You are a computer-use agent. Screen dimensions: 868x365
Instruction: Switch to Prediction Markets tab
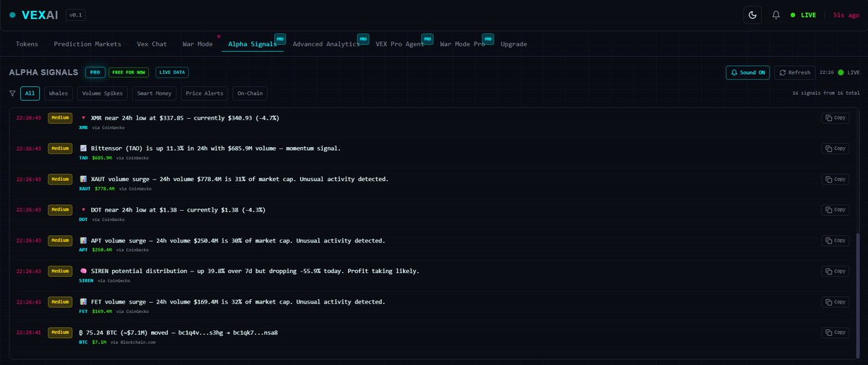click(88, 44)
